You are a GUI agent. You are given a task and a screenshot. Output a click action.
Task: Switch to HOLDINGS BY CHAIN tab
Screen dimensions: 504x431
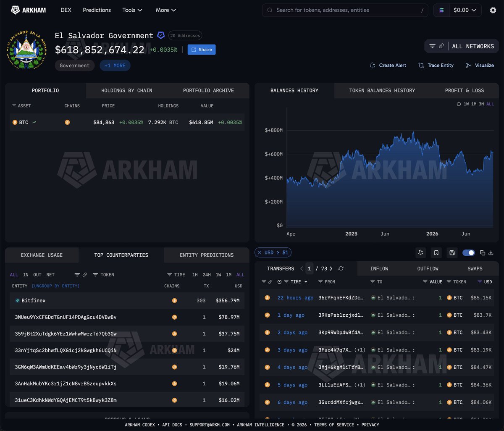(x=126, y=90)
